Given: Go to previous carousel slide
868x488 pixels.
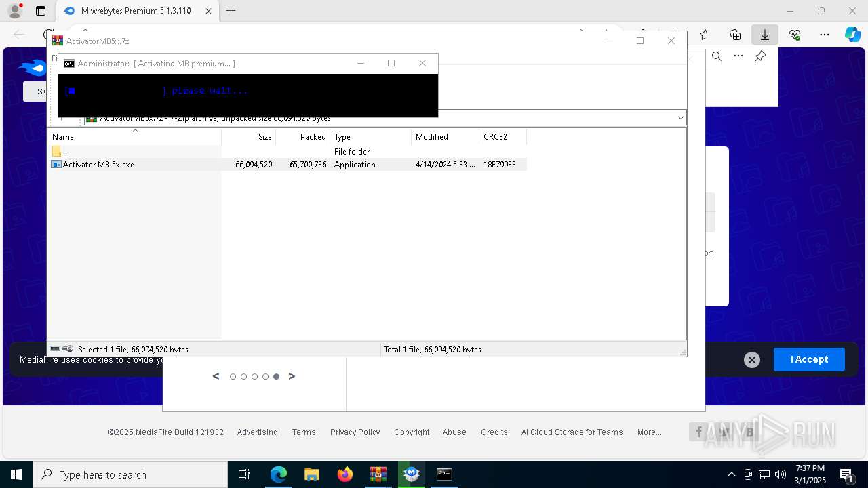Looking at the screenshot, I should click(216, 376).
